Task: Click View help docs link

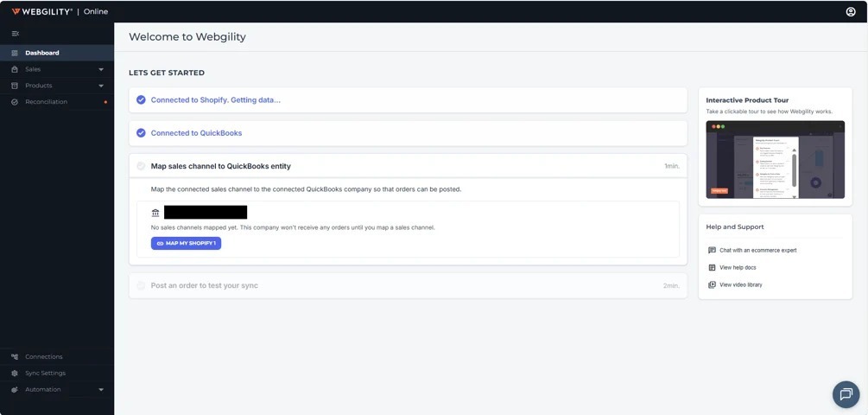Action: tap(738, 268)
